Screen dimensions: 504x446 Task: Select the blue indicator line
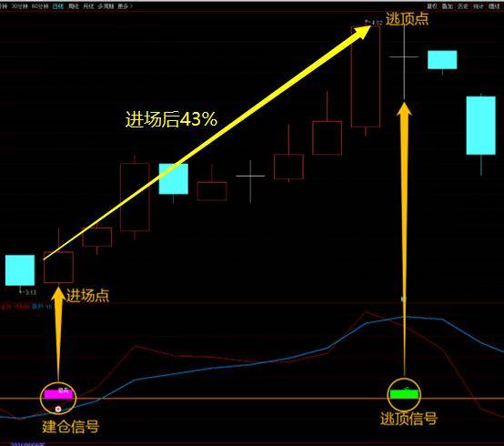click(x=251, y=365)
